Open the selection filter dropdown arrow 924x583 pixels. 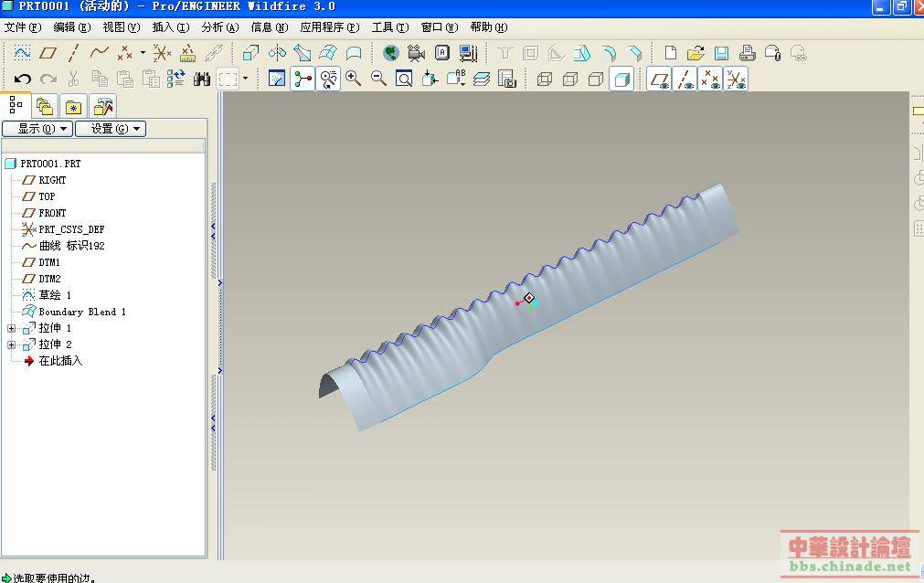click(245, 79)
